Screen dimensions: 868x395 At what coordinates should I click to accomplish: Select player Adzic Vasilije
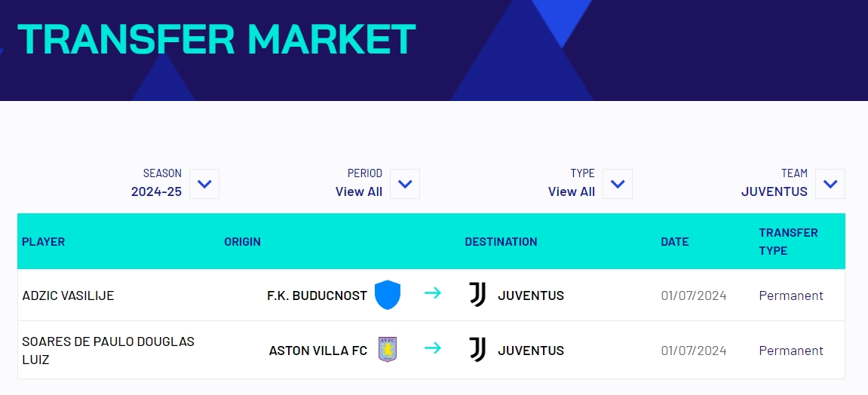[68, 295]
